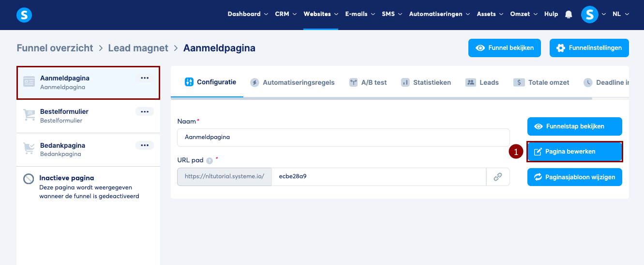The image size is (644, 265).
Task: Click the Bestelformulier cart icon
Action: click(29, 115)
